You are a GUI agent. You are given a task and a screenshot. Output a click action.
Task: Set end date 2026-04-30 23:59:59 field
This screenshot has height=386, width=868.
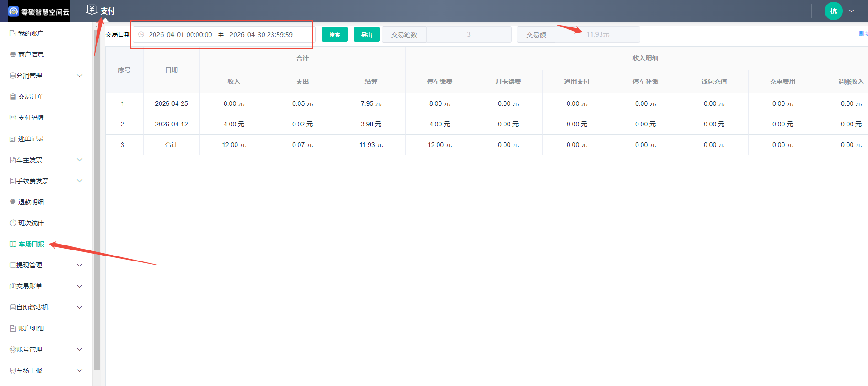261,34
